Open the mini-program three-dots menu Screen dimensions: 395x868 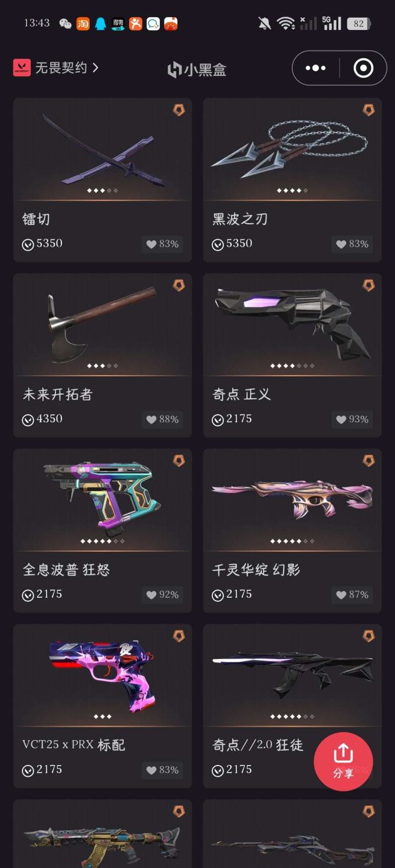(315, 68)
